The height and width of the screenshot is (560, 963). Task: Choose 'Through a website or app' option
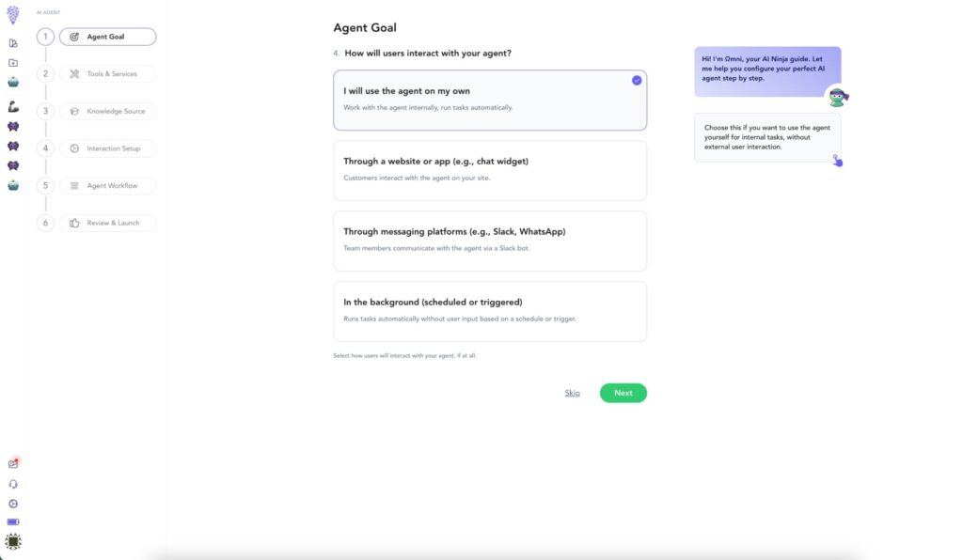489,169
